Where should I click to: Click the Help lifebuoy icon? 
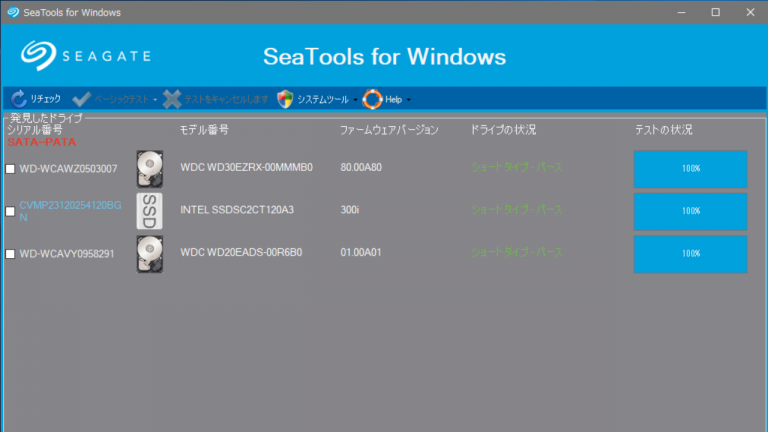pyautogui.click(x=372, y=99)
